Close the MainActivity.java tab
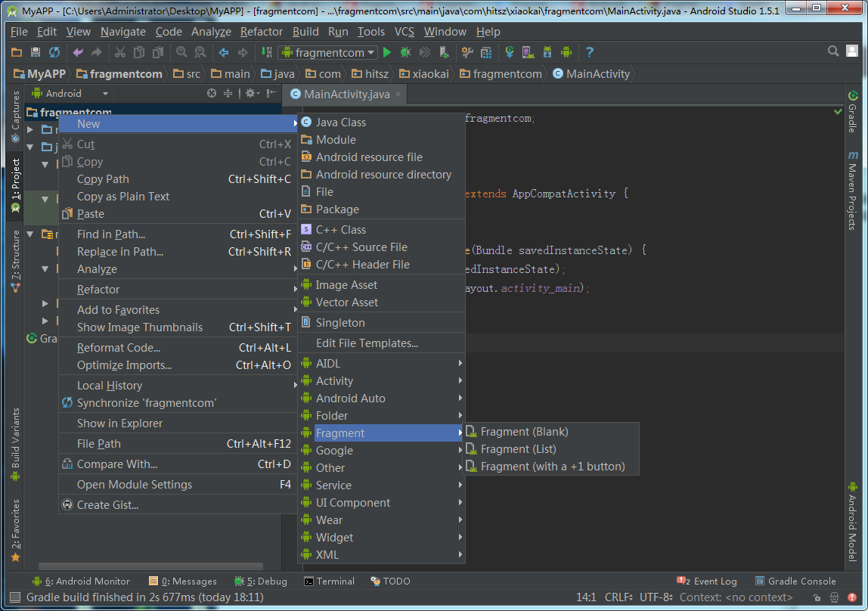This screenshot has width=868, height=611. (398, 94)
